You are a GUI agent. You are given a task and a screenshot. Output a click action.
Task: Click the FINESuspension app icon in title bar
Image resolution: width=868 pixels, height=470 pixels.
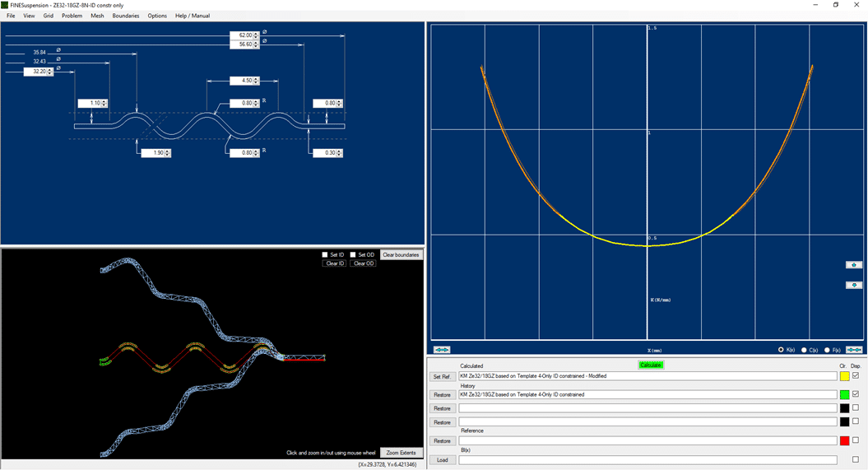[x=5, y=5]
